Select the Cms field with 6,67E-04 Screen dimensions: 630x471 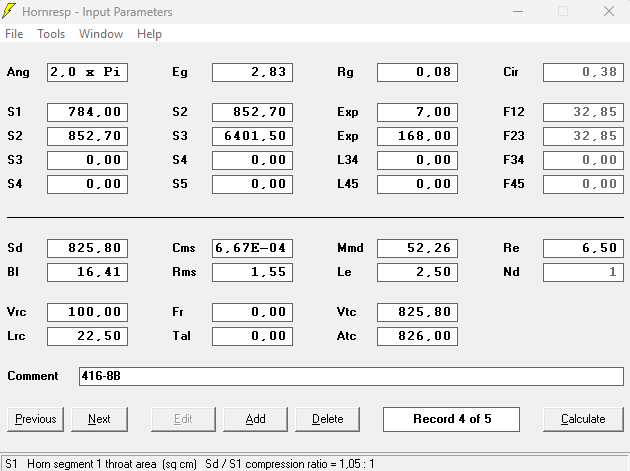[252, 248]
